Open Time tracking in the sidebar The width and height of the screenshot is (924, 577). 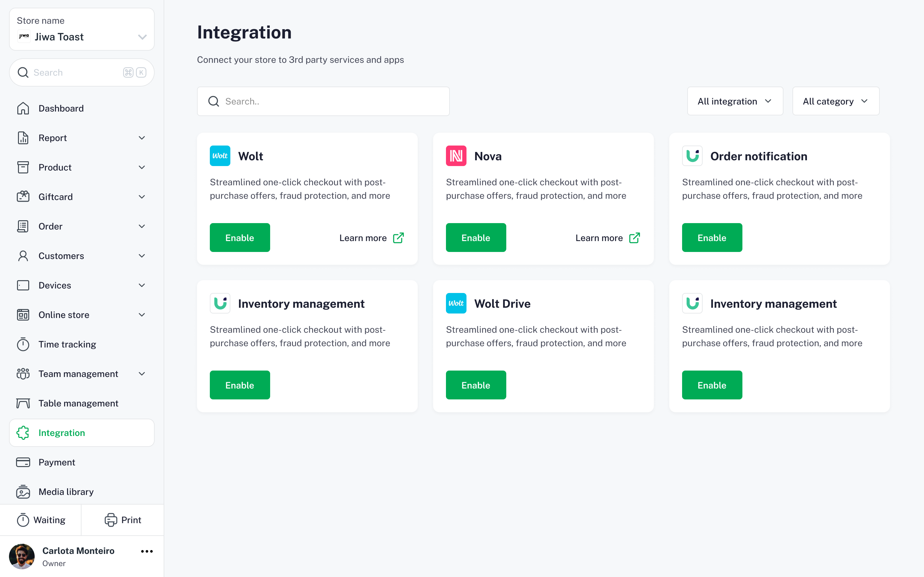coord(67,344)
